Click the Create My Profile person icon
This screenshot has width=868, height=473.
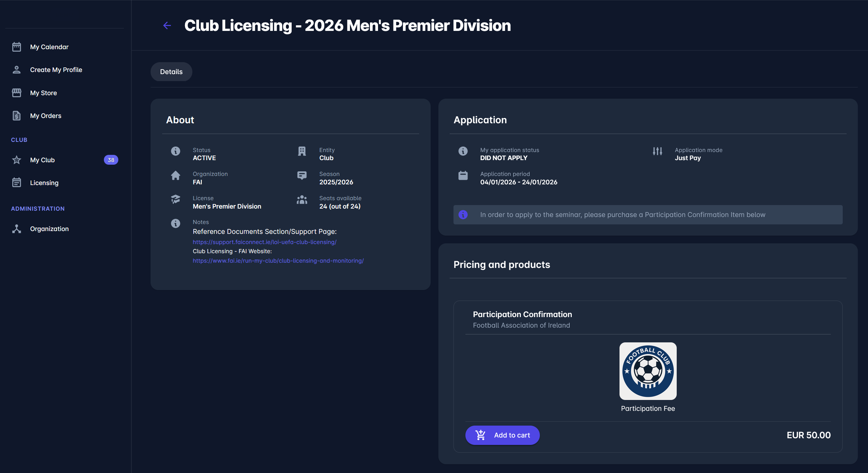click(x=16, y=70)
